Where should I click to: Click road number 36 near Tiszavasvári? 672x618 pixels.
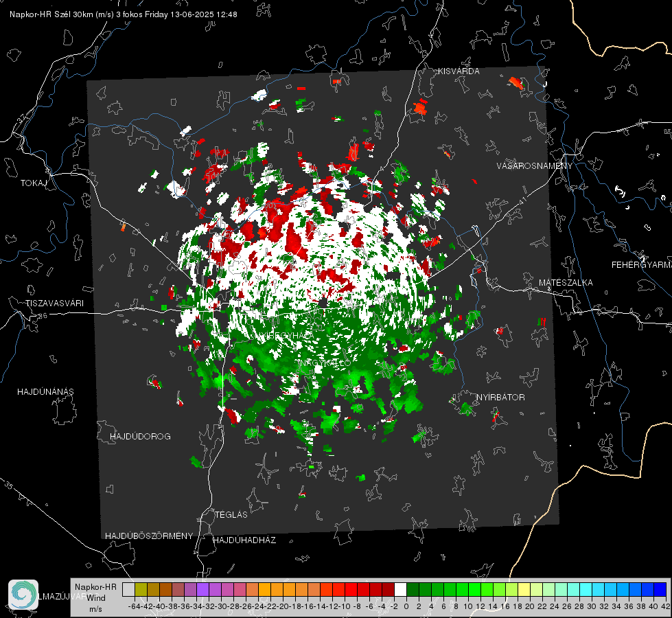pyautogui.click(x=43, y=316)
